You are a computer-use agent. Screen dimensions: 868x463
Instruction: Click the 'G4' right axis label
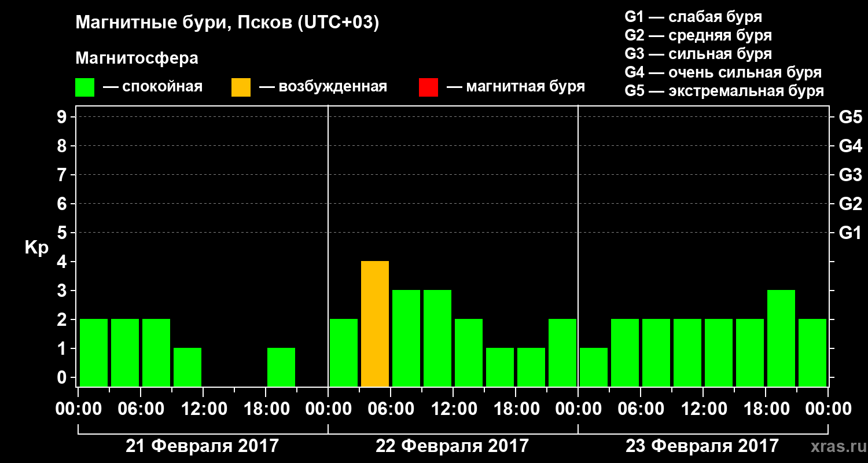[850, 146]
